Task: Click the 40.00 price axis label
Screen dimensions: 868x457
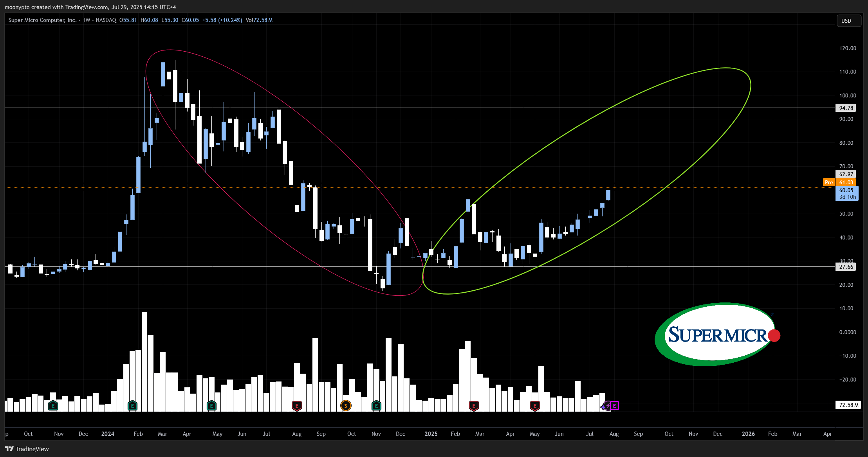Action: [846, 237]
